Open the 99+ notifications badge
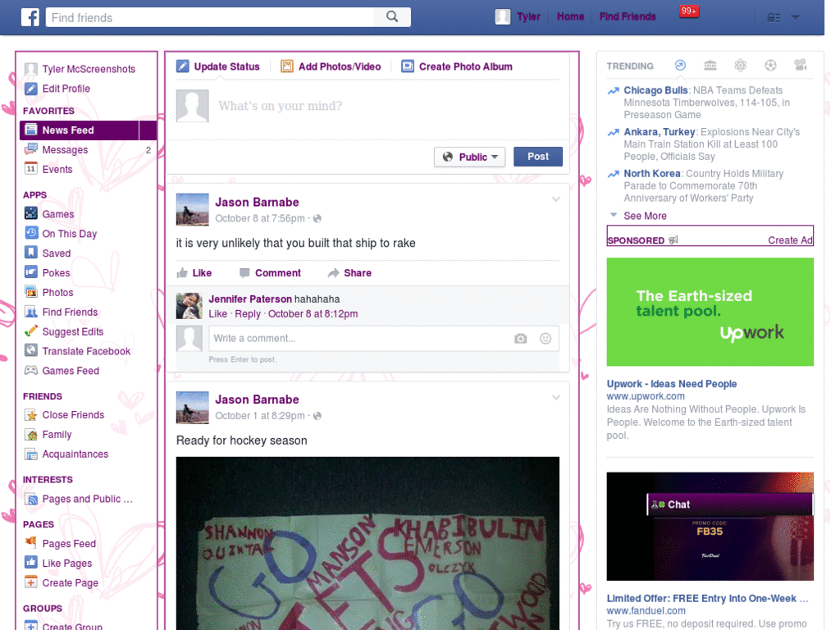This screenshot has height=630, width=840. tap(689, 11)
